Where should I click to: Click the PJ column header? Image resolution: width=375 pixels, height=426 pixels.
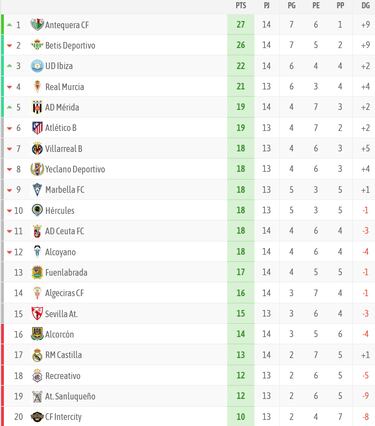[266, 6]
